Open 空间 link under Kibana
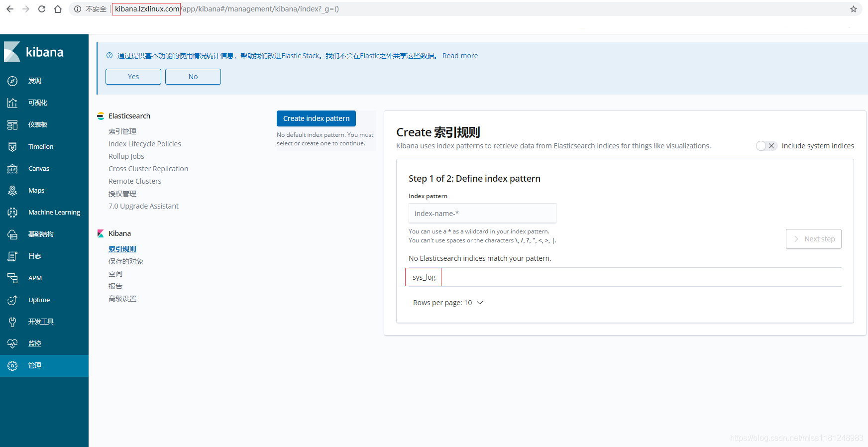 pyautogui.click(x=115, y=274)
